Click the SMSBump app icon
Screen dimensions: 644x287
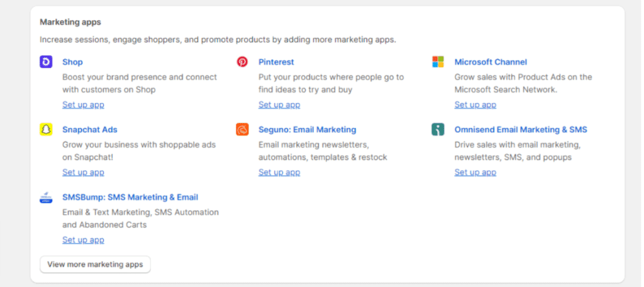(x=46, y=197)
